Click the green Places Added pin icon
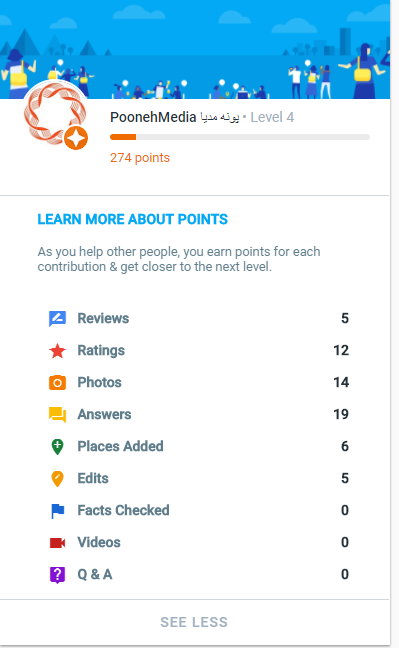Image resolution: width=399 pixels, height=648 pixels. tap(57, 447)
